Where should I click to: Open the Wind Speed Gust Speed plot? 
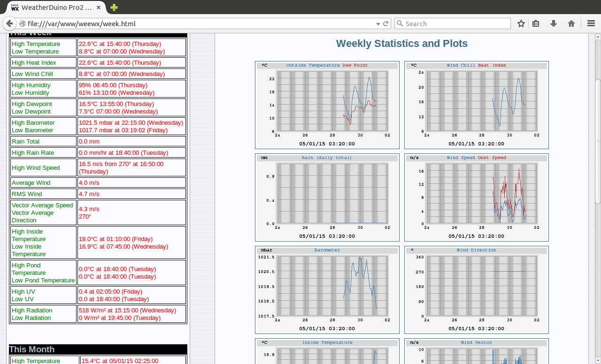(477, 197)
